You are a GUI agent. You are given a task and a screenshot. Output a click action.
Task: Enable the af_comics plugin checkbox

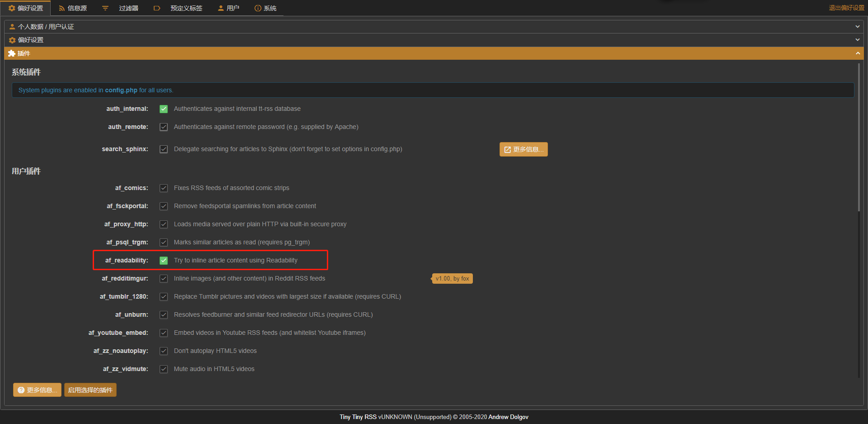pos(164,188)
